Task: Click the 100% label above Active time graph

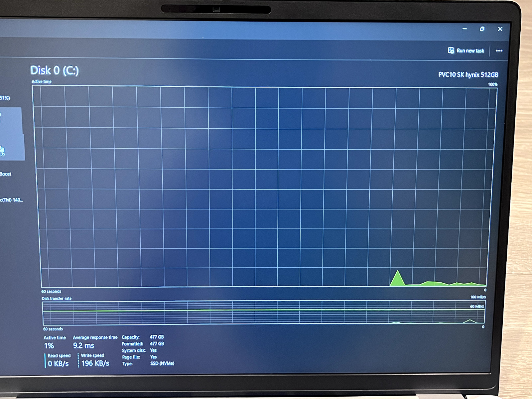Action: [x=492, y=84]
